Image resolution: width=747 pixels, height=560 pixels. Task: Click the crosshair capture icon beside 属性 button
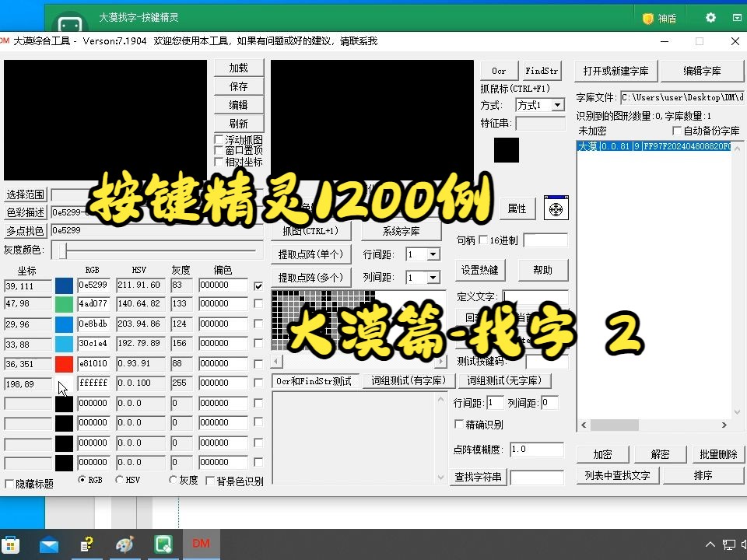coord(556,208)
